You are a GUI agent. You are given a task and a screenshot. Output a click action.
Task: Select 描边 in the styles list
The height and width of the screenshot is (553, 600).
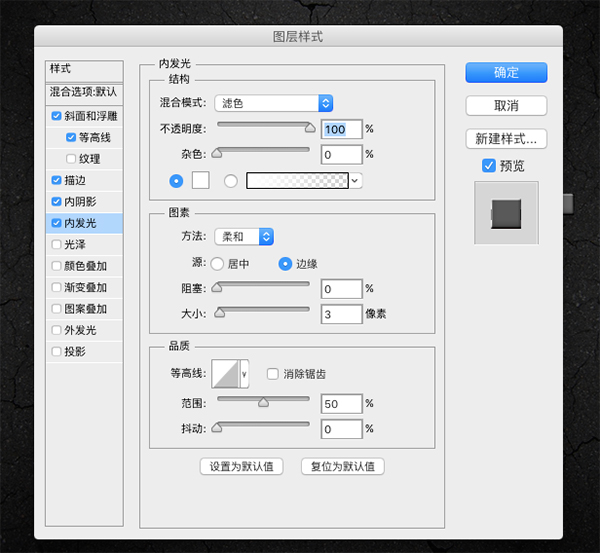coord(75,180)
